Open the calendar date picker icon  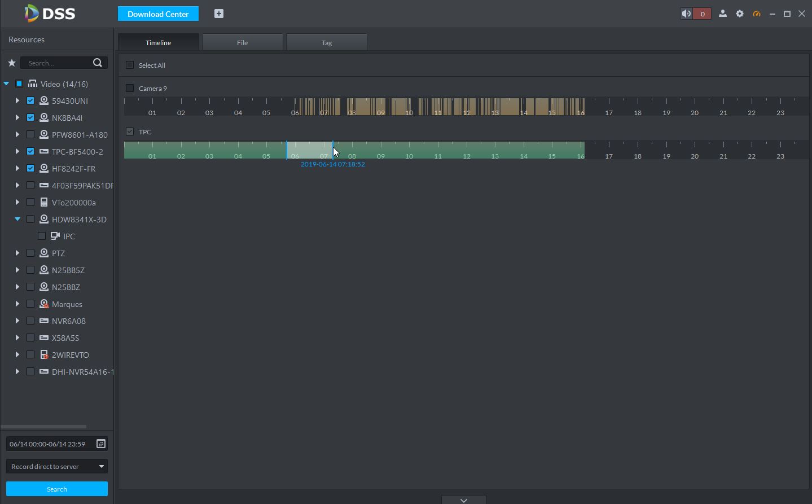coord(101,444)
